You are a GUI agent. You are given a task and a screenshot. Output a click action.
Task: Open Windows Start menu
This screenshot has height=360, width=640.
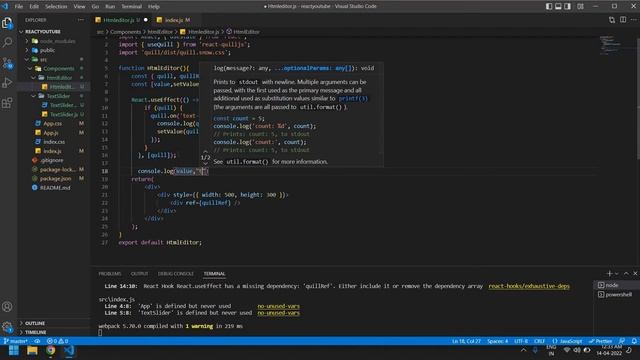(x=14, y=350)
